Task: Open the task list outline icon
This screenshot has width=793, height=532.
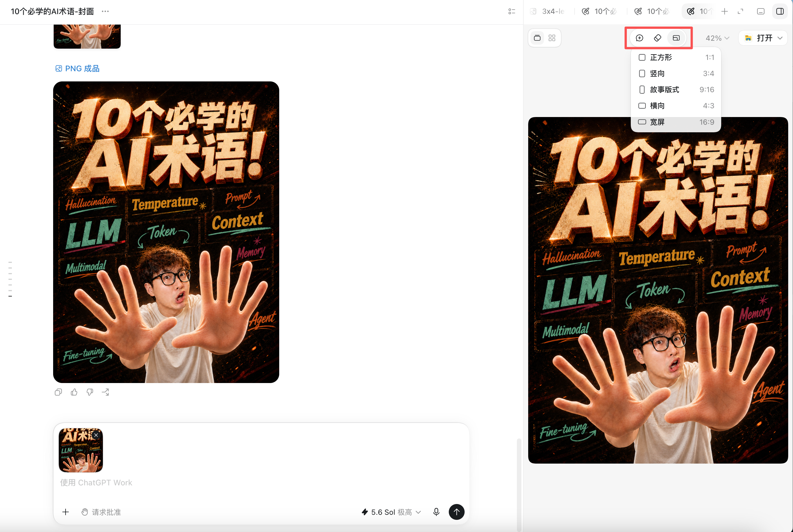Action: tap(512, 12)
